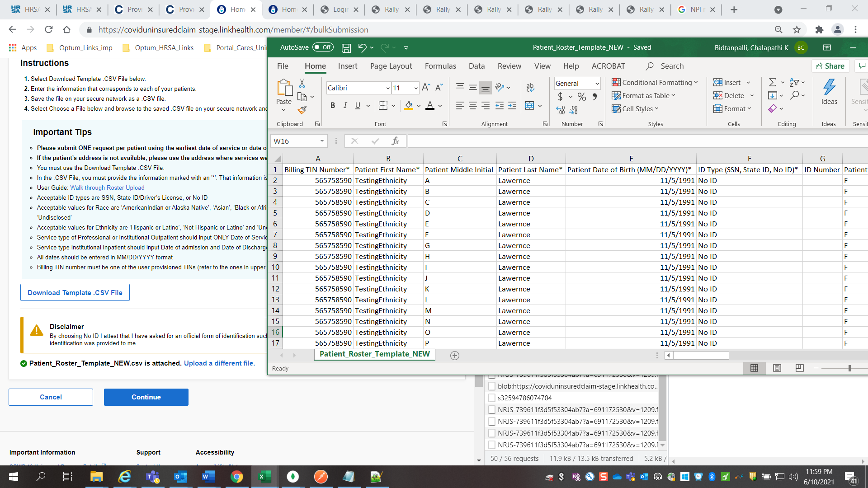Click Upload a different file link
This screenshot has height=488, width=868.
(x=219, y=363)
